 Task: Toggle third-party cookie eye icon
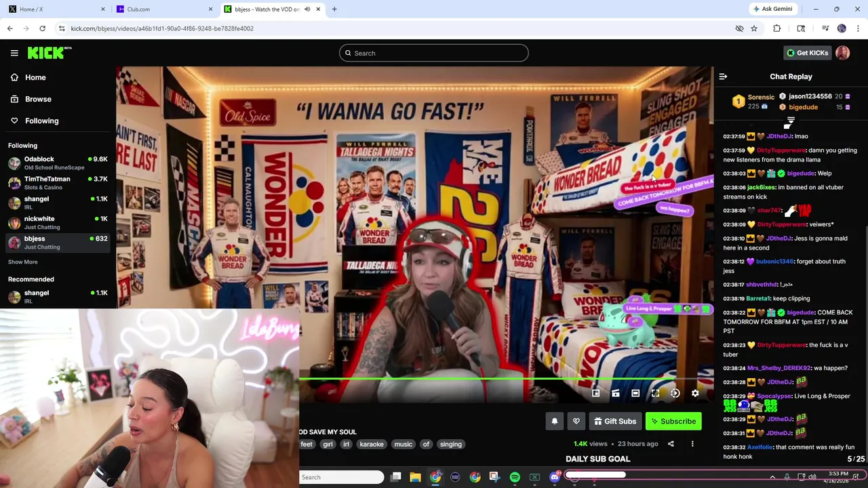coord(740,28)
